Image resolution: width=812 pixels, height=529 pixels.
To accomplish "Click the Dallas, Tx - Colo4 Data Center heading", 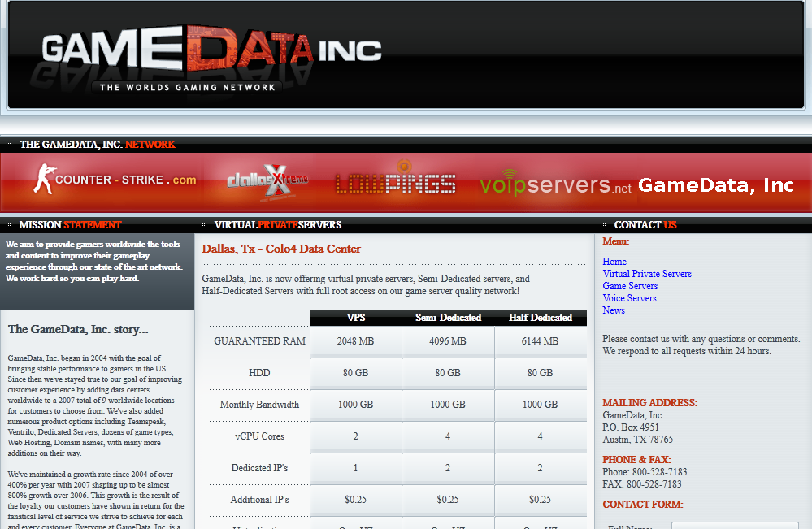I will [281, 249].
